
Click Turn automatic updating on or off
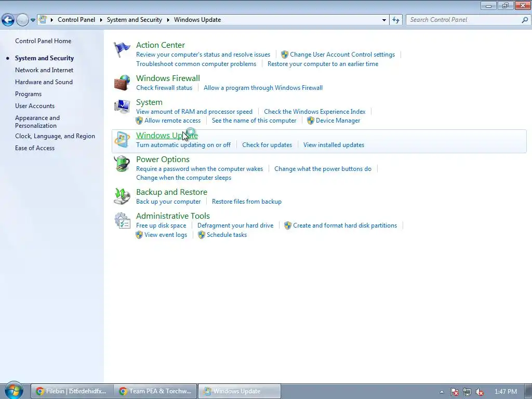[x=183, y=145]
